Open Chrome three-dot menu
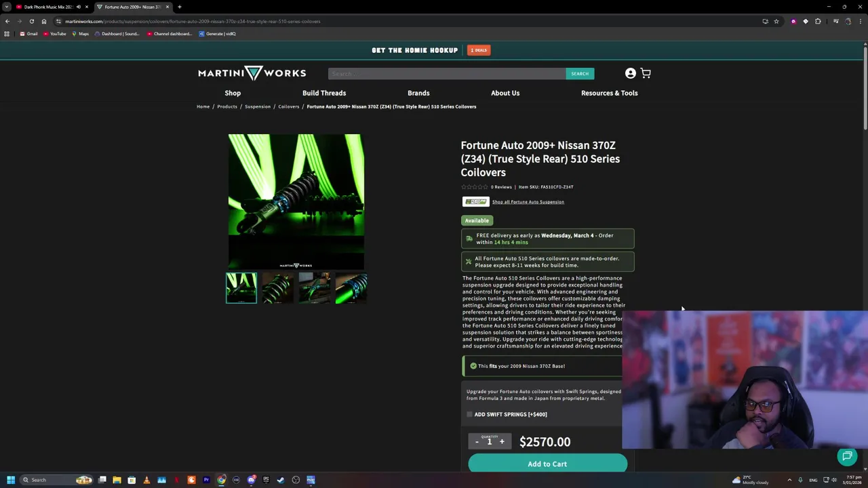Image resolution: width=868 pixels, height=488 pixels. point(860,21)
